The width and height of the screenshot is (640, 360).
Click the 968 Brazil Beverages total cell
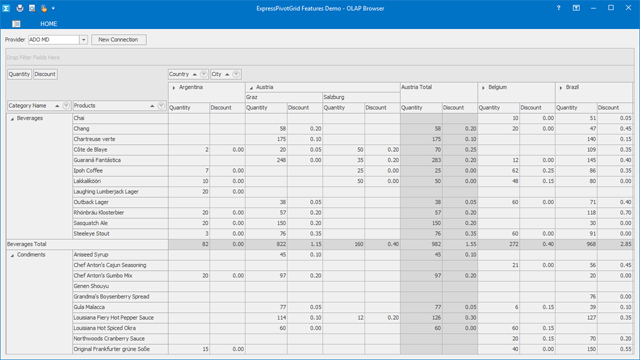pos(576,244)
